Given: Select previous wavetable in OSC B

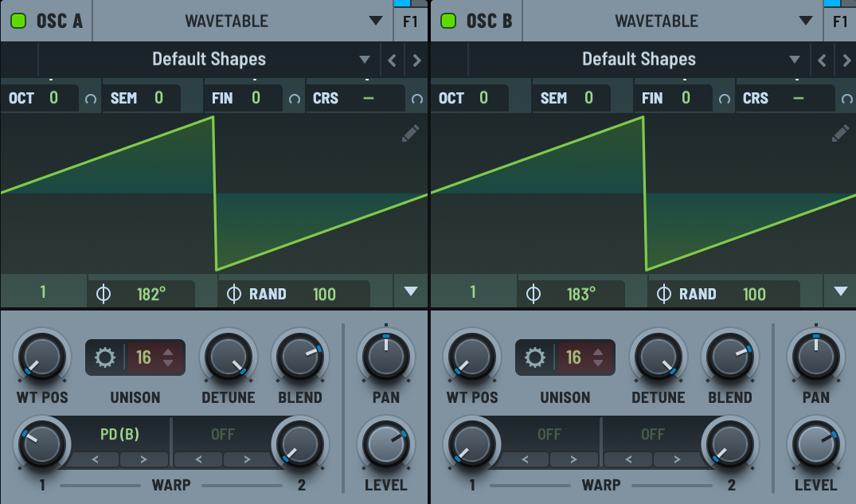Looking at the screenshot, I should point(822,60).
